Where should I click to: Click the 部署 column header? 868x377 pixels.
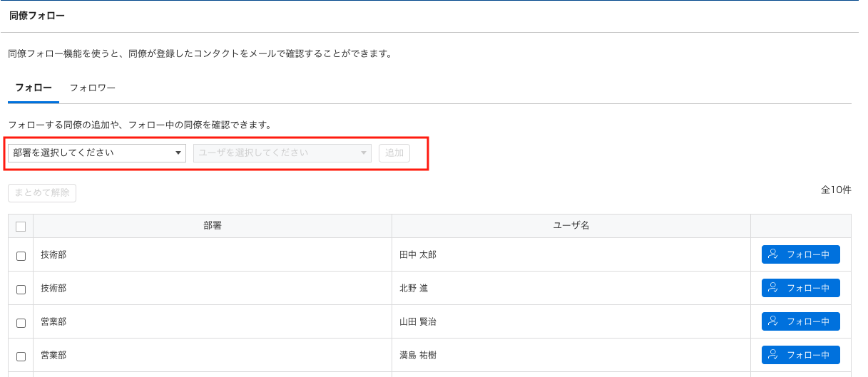tap(213, 226)
